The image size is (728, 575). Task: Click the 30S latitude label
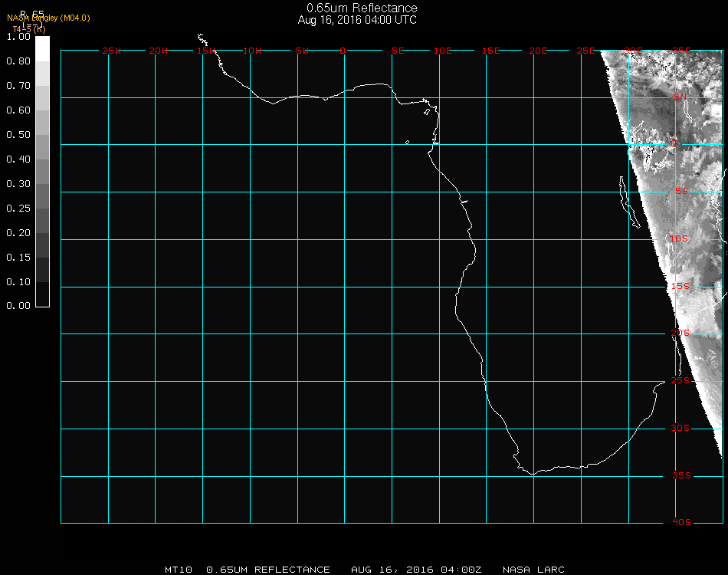680,429
